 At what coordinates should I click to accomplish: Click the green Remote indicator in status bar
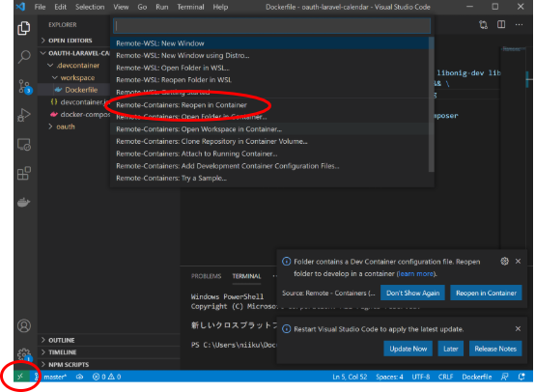coord(21,377)
